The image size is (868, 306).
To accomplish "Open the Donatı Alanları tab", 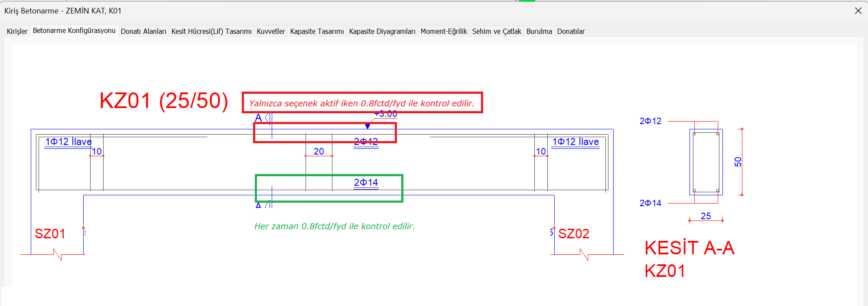I will [x=143, y=31].
